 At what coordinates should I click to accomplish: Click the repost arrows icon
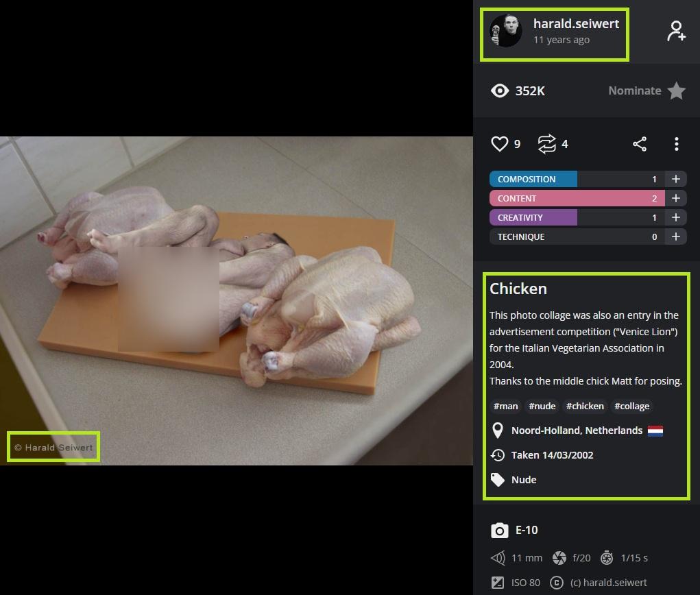coord(546,144)
